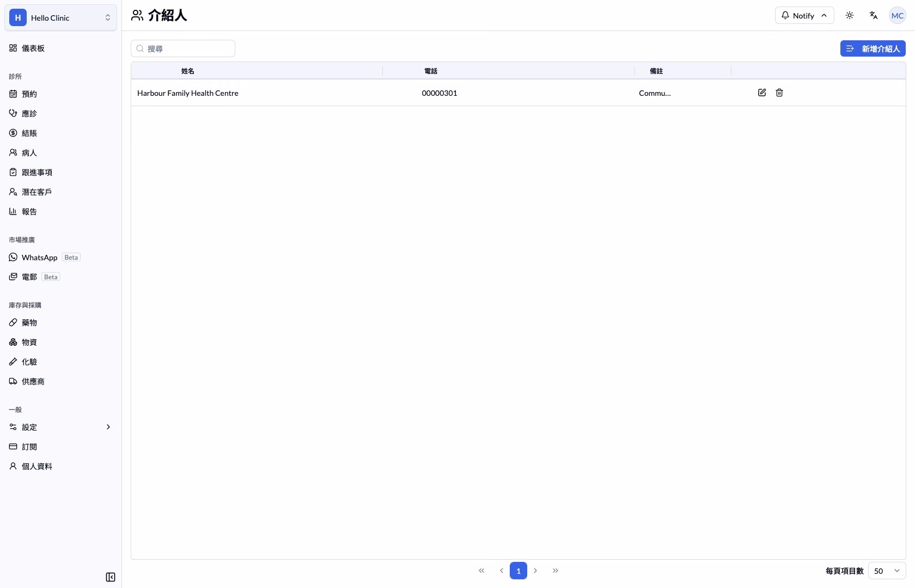Screen dimensions: 915x588
Task: Change the 每頁項目數 page size dropdown
Action: point(887,571)
